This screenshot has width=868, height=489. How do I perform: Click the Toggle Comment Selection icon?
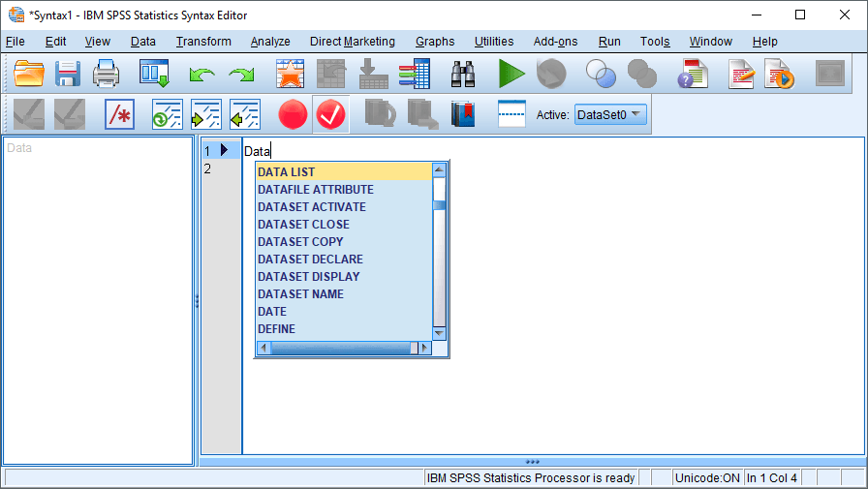point(119,114)
